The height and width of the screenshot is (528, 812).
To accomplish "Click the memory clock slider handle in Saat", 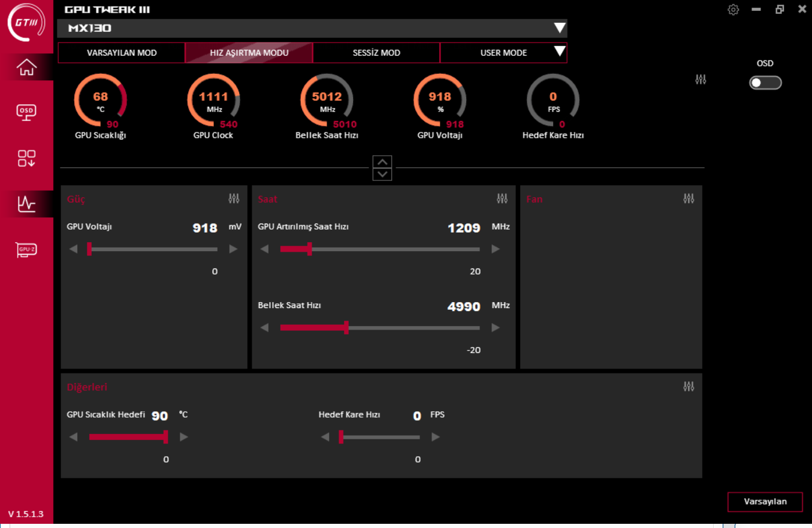I will tap(346, 328).
